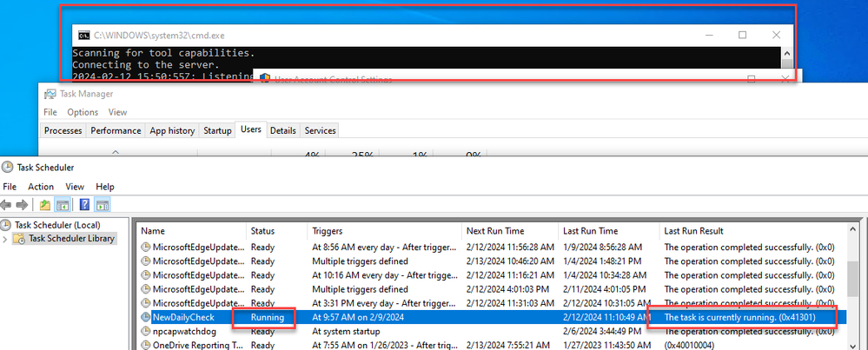
Task: Sort tasks by Status column header
Action: [x=263, y=231]
